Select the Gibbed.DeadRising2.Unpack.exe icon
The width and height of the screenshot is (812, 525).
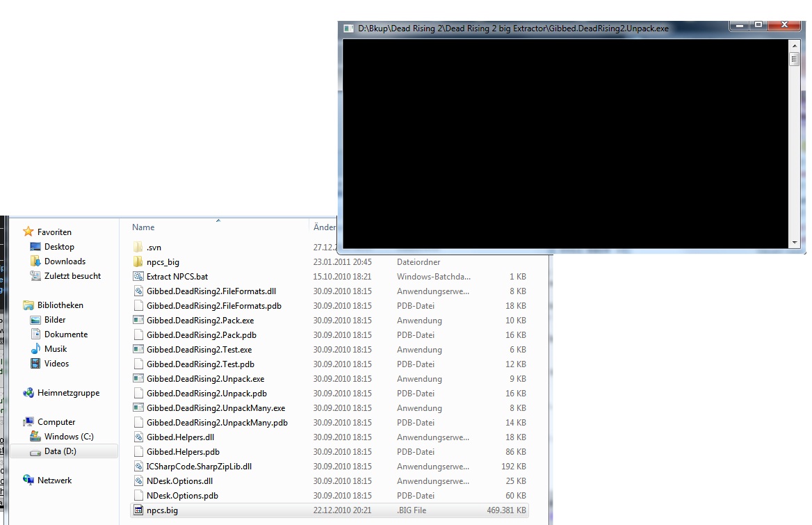pos(138,378)
